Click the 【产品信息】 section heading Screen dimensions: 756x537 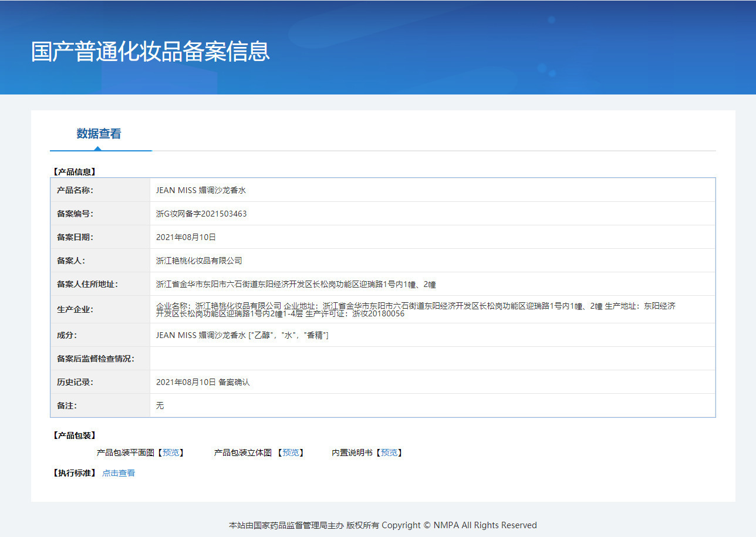tap(73, 172)
